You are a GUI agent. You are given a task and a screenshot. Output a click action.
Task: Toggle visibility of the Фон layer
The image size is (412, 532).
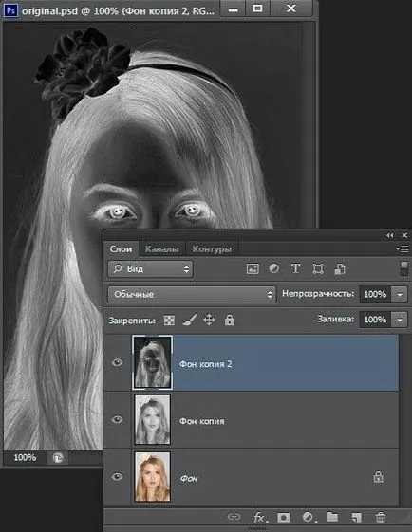coord(117,476)
